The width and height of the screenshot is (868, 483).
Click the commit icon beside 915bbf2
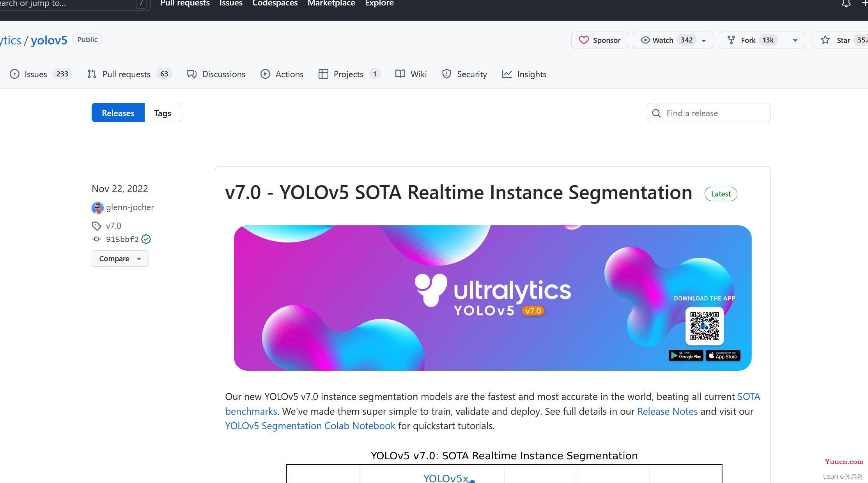[96, 239]
